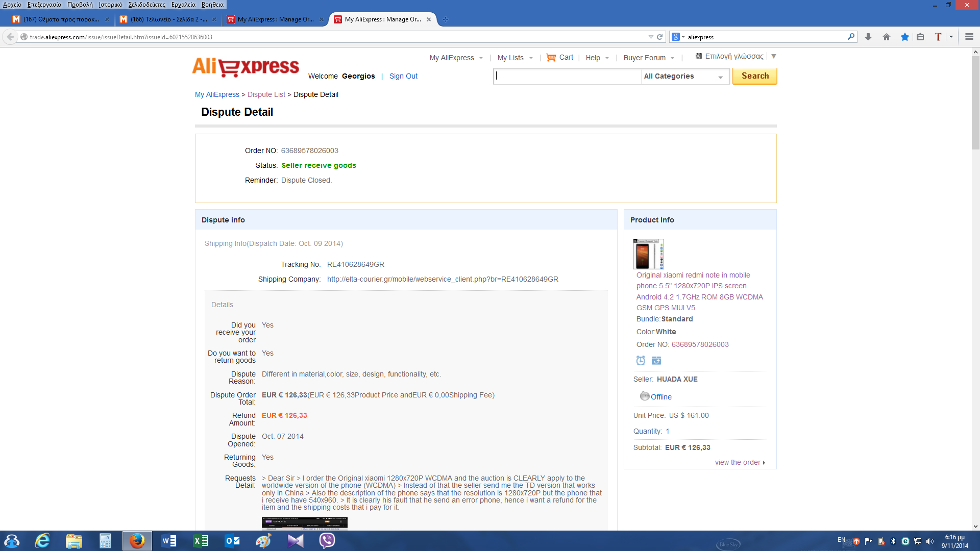
Task: Click the Sign Out link
Action: pyautogui.click(x=403, y=76)
